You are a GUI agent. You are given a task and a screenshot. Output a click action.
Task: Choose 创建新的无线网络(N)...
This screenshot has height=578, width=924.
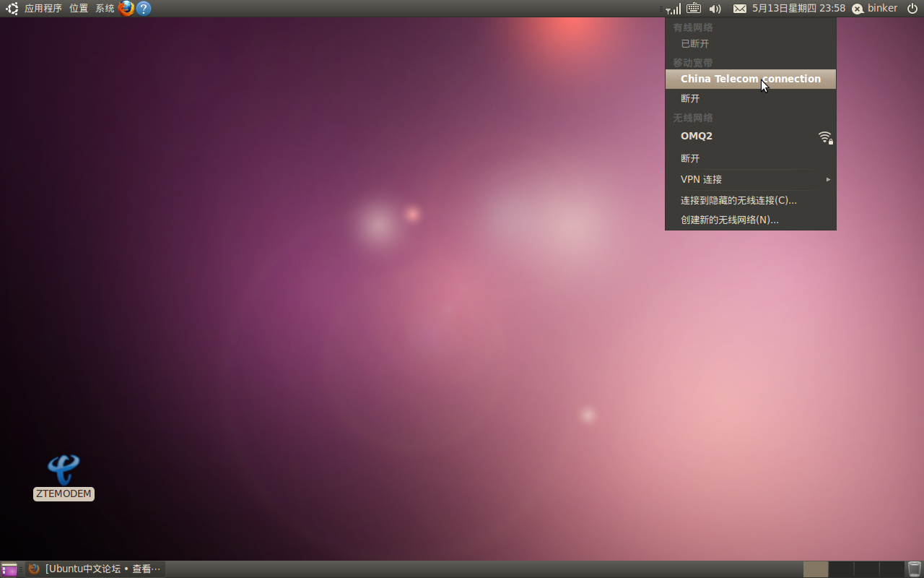point(751,220)
